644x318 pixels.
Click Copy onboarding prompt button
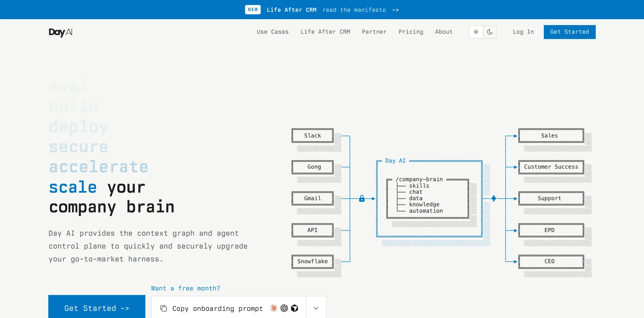pyautogui.click(x=229, y=308)
